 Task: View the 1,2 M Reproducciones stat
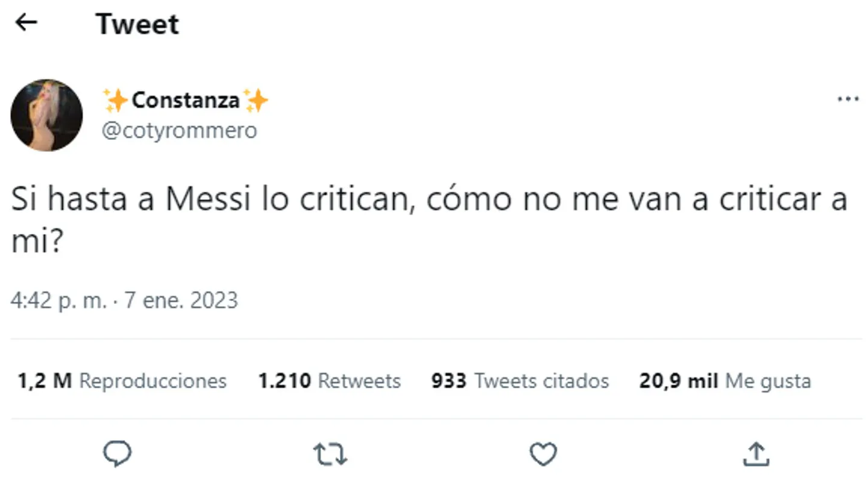pyautogui.click(x=122, y=381)
